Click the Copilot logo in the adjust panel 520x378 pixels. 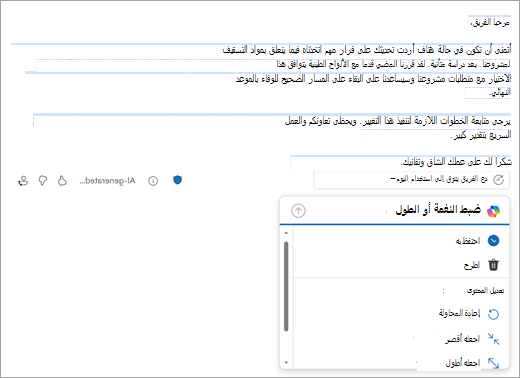[x=493, y=211]
